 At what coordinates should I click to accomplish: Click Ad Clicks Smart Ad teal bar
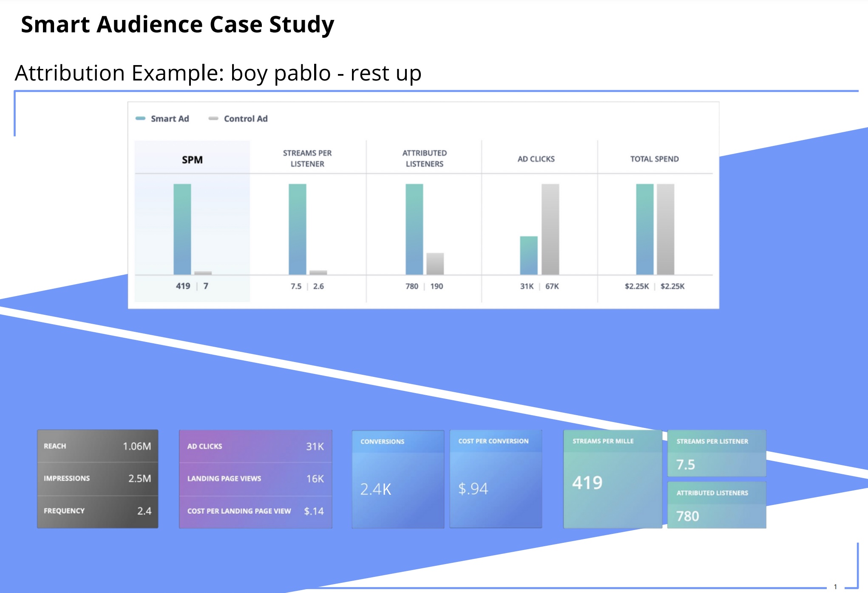(x=529, y=255)
